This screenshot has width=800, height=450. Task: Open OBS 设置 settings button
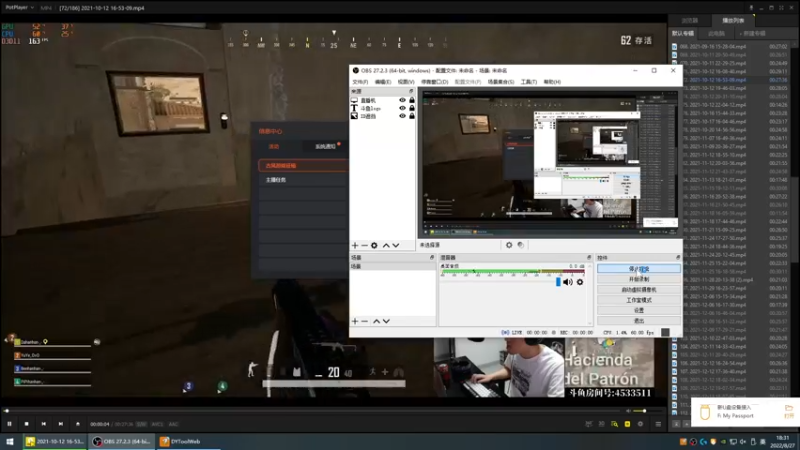(x=639, y=310)
